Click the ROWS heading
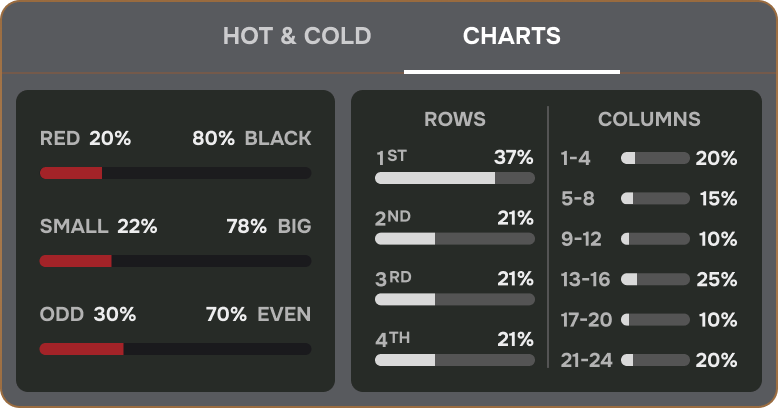The height and width of the screenshot is (408, 778). 455,119
